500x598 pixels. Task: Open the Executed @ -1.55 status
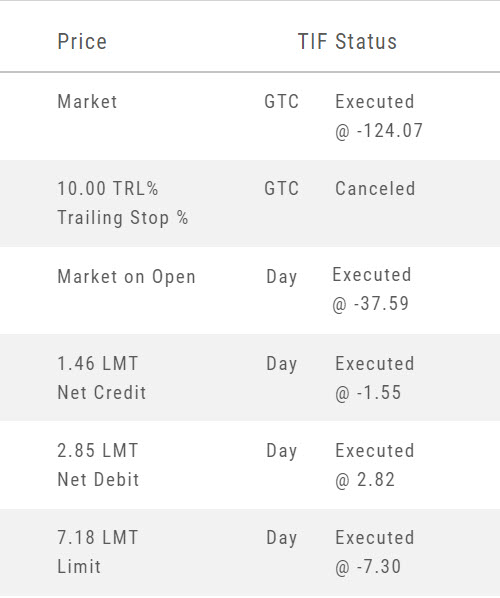click(375, 378)
